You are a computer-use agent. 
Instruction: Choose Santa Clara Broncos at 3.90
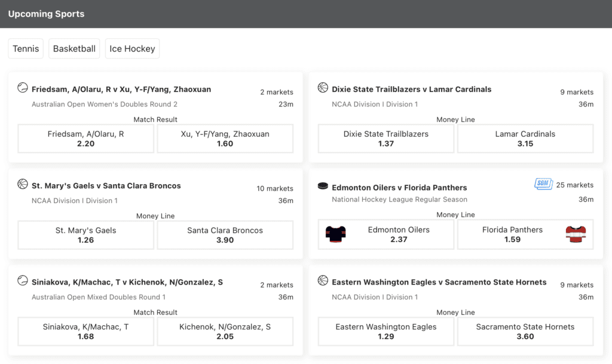coord(225,235)
